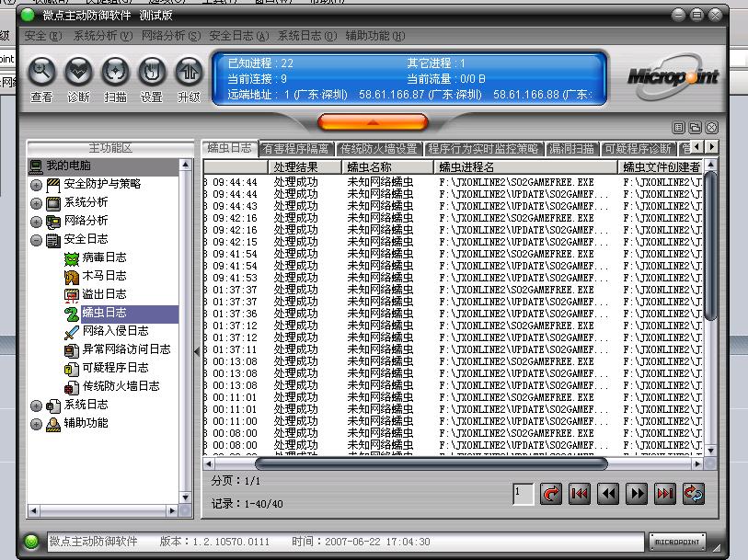Close the inner panel with the X icon
This screenshot has width=748, height=560.
(712, 127)
